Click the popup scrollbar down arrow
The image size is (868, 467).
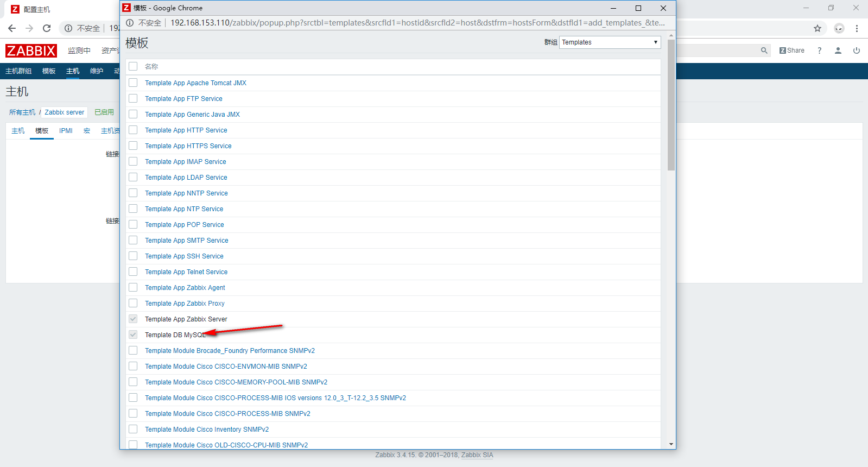(x=671, y=444)
